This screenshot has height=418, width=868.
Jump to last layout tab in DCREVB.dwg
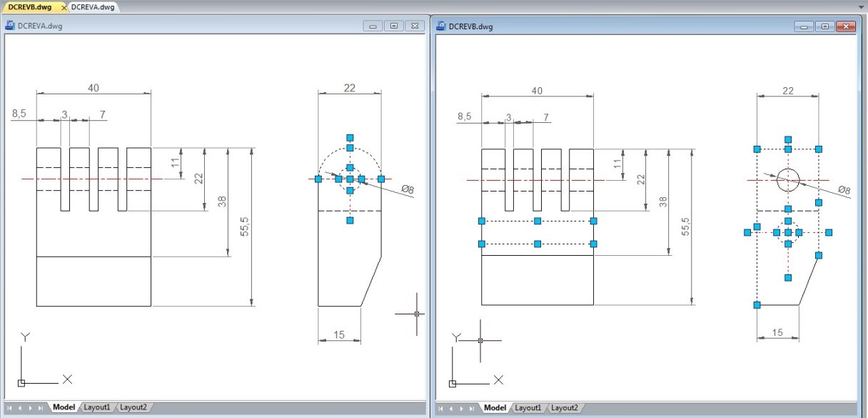click(472, 408)
